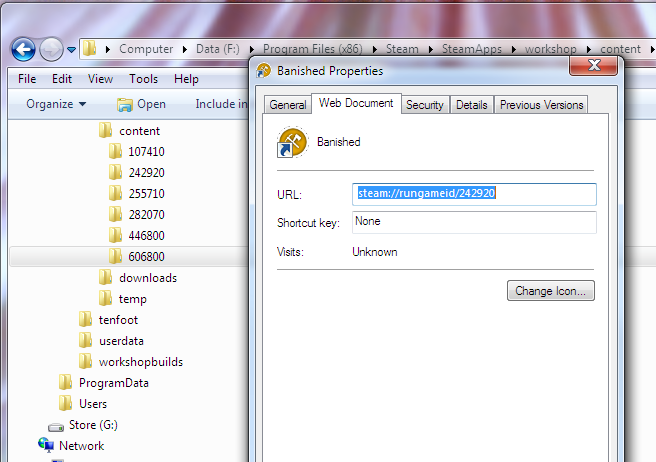656x462 pixels.
Task: Expand the arrow after Data (F:) breadcrumb
Action: point(252,49)
